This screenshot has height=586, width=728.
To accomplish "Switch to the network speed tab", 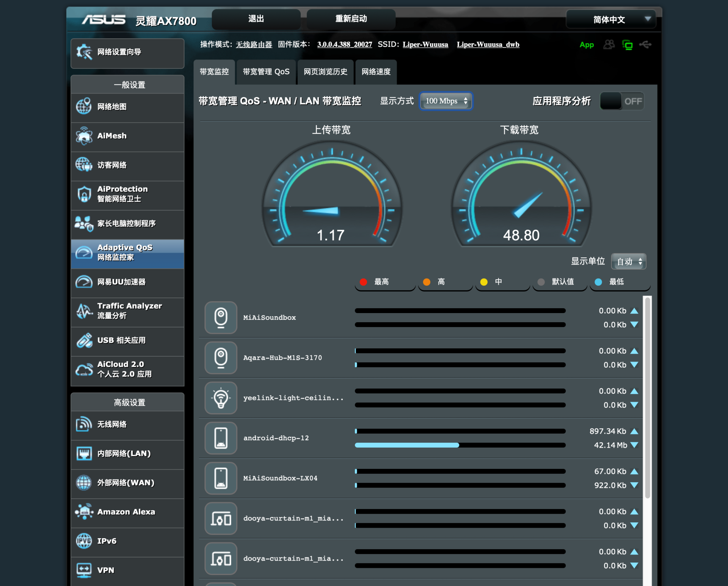I will click(376, 72).
